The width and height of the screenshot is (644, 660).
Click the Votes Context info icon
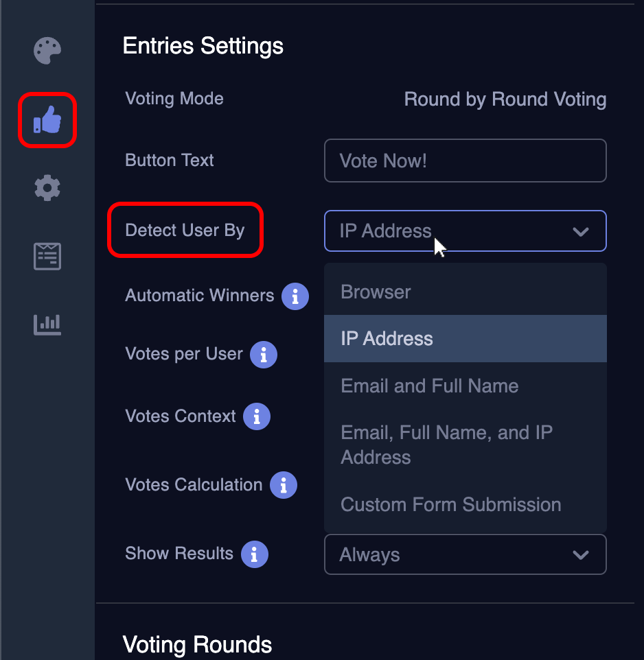257,416
